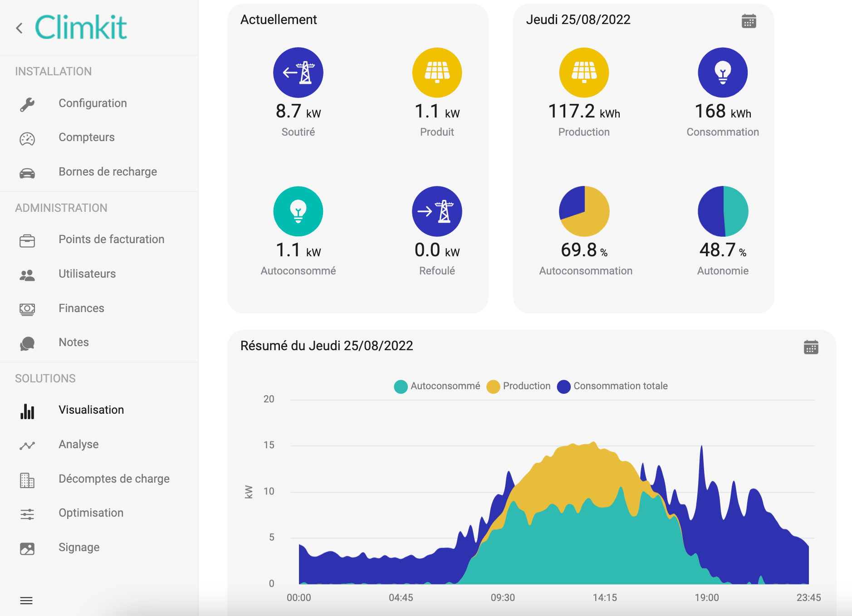Image resolution: width=852 pixels, height=616 pixels.
Task: Click the chat bubble icon for Notes
Action: [x=27, y=343]
